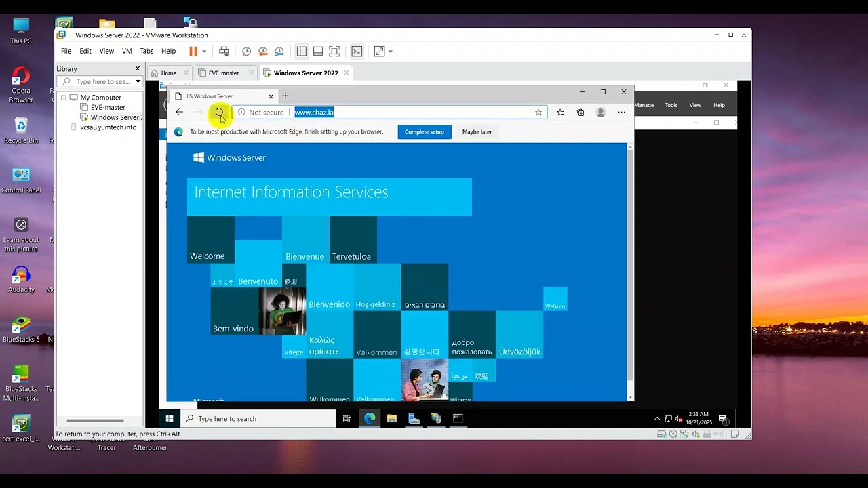Open Library search filter dropdown
868x488 pixels.
138,81
